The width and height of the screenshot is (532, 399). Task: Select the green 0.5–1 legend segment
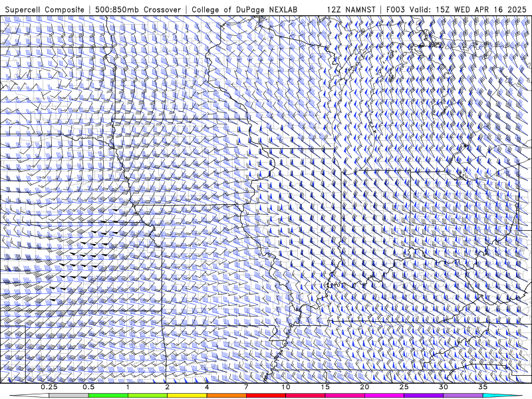pos(108,396)
